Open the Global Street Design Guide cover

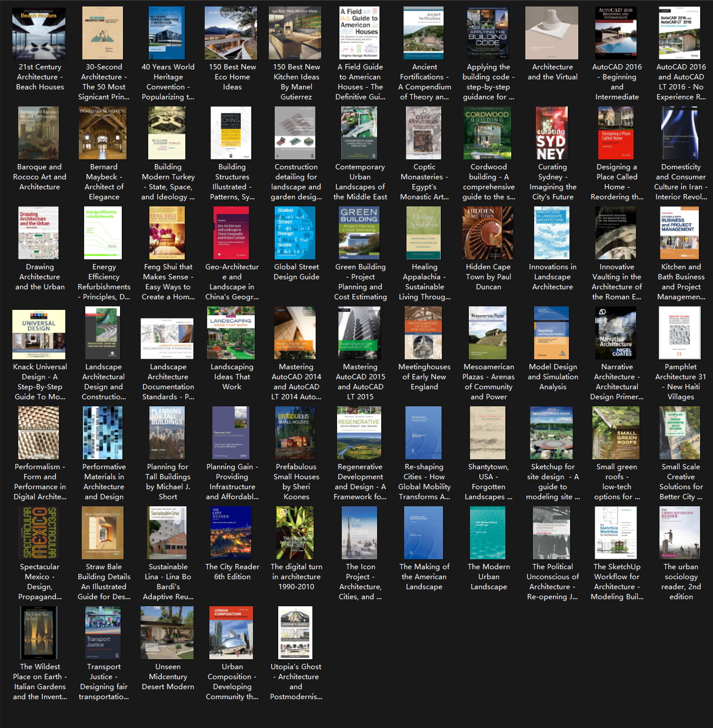[295, 233]
